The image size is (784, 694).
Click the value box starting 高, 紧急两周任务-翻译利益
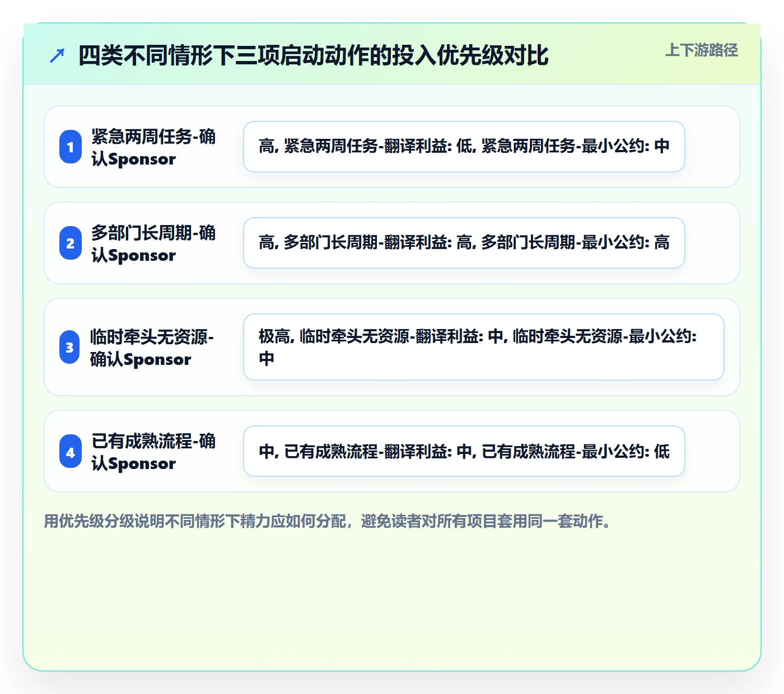(x=464, y=147)
